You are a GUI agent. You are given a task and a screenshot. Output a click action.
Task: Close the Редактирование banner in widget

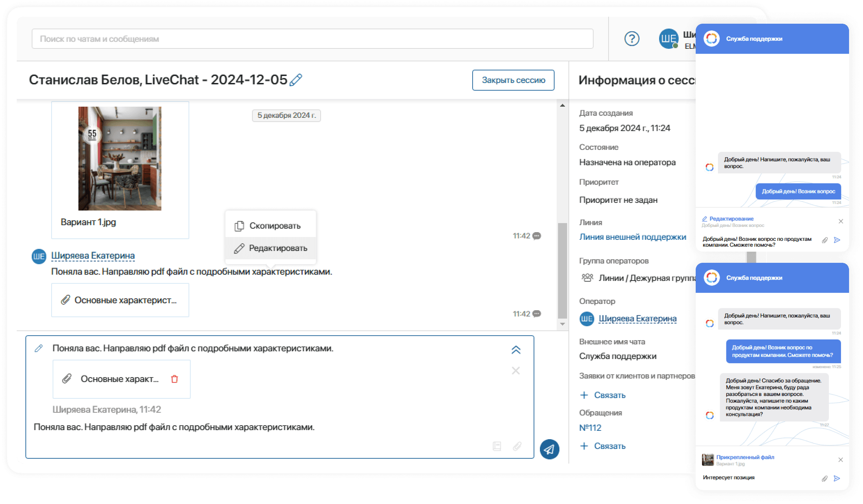click(841, 221)
